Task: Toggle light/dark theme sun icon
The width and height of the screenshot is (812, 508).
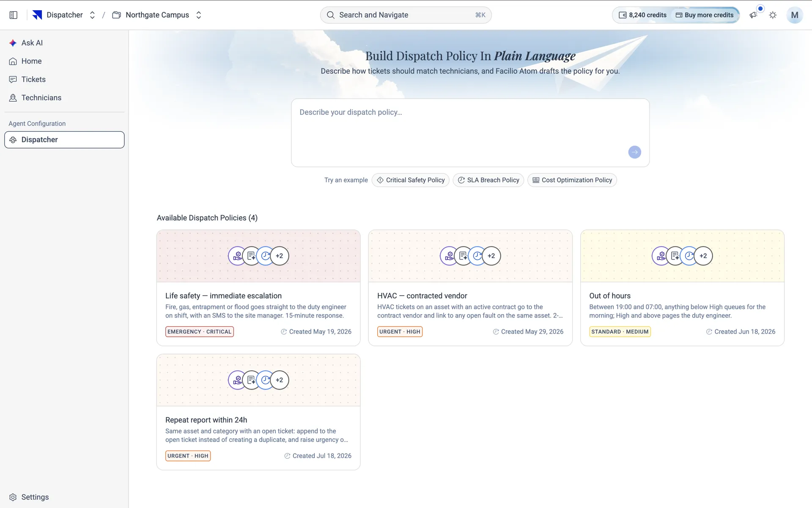Action: (773, 15)
